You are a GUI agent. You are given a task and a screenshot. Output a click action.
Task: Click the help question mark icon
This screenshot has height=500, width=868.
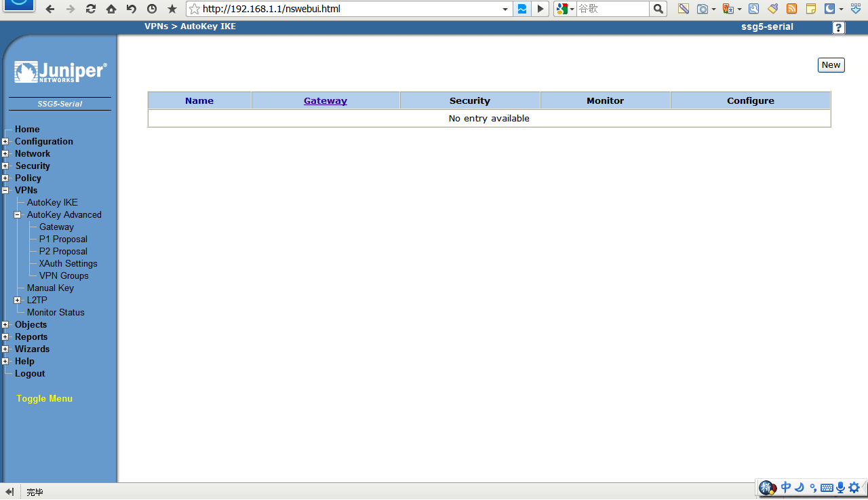tap(839, 28)
